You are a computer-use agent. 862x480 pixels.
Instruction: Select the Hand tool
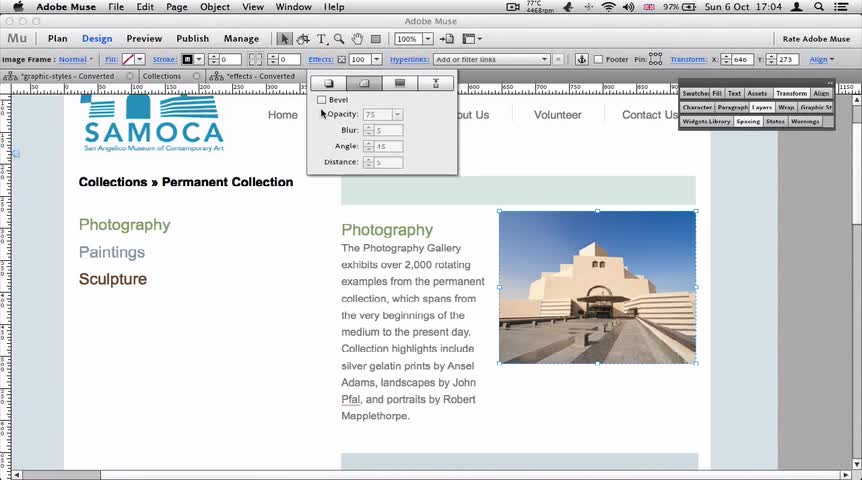tap(357, 39)
